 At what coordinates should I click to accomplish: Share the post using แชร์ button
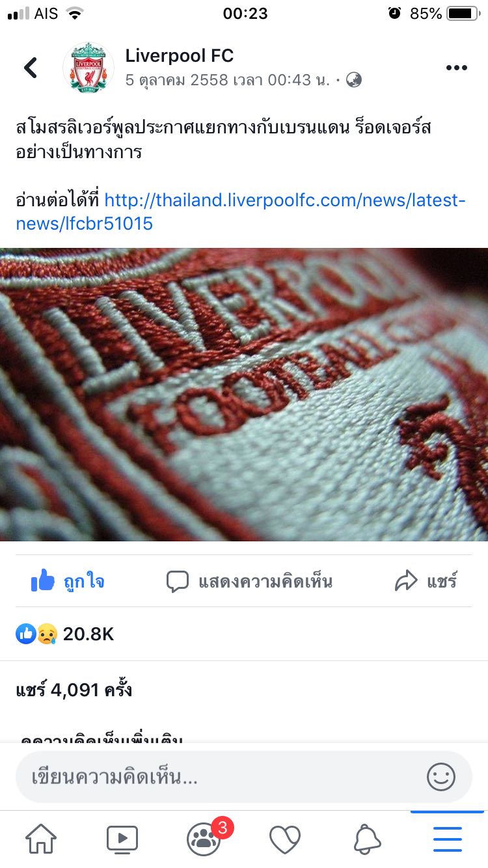pyautogui.click(x=426, y=580)
